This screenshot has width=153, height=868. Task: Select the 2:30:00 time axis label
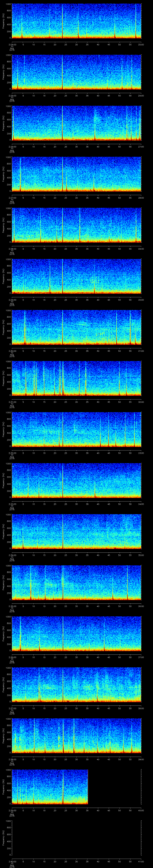tap(12, 351)
